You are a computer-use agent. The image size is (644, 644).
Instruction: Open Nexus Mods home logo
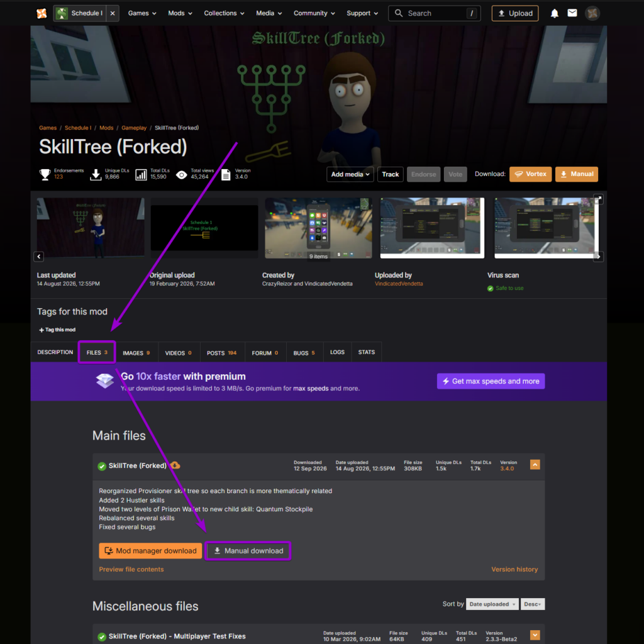tap(42, 13)
